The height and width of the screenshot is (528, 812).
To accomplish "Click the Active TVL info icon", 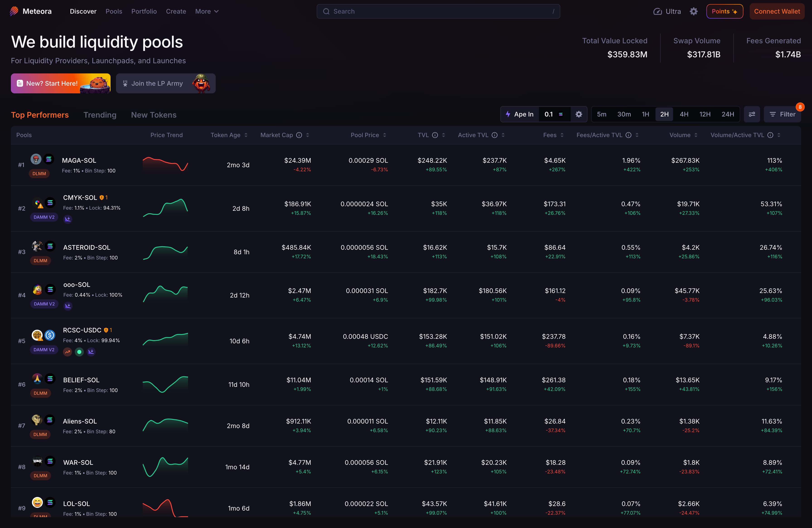I will 494,135.
